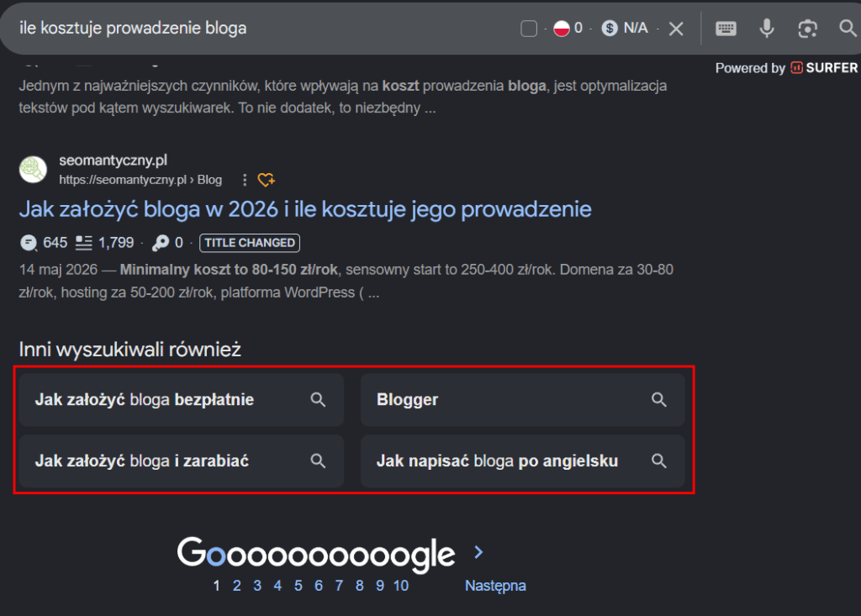
Task: Click current page number 1
Action: (x=216, y=586)
